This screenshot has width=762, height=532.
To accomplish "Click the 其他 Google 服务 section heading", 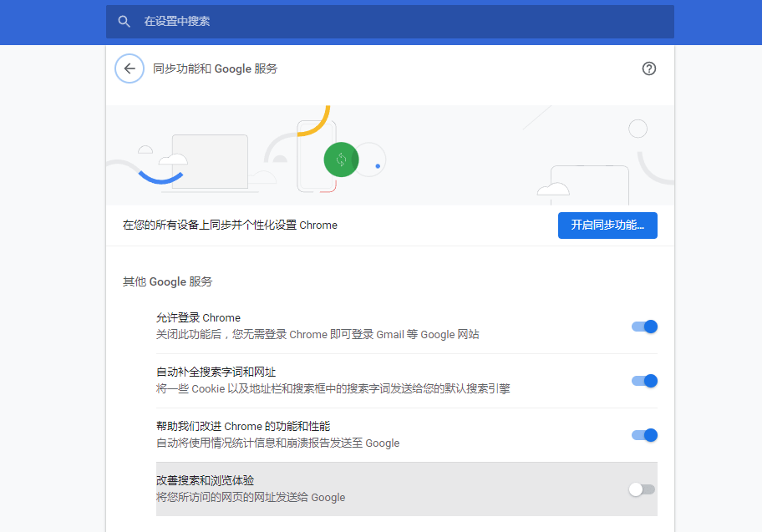I will (168, 281).
